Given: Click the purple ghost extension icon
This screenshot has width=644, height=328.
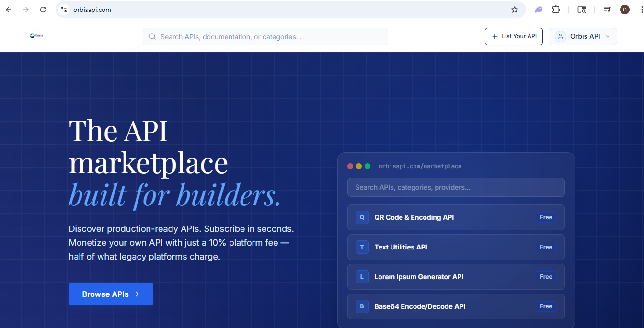Looking at the screenshot, I should coord(538,9).
